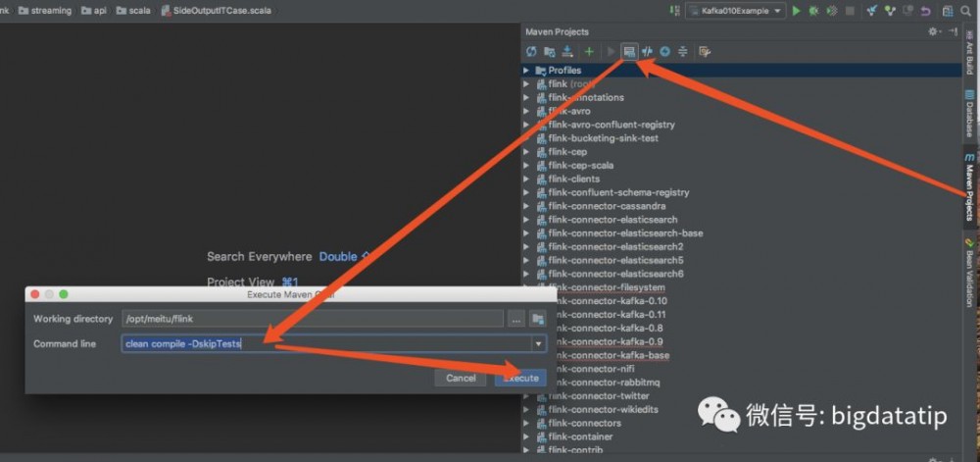The width and height of the screenshot is (980, 462).
Task: Click the Build Project icon beside run configuration
Action: (x=675, y=11)
